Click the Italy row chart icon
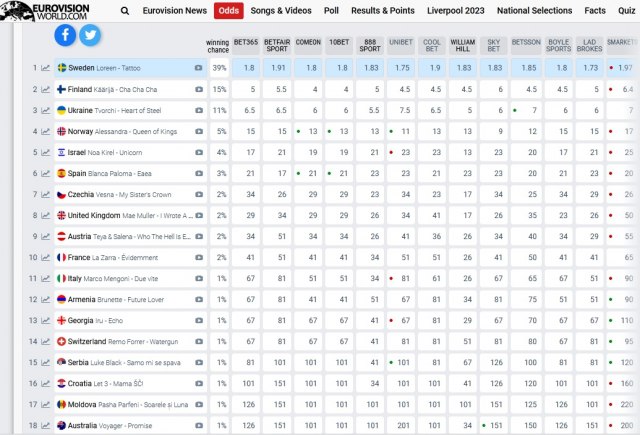Image resolution: width=640 pixels, height=435 pixels. [46, 278]
